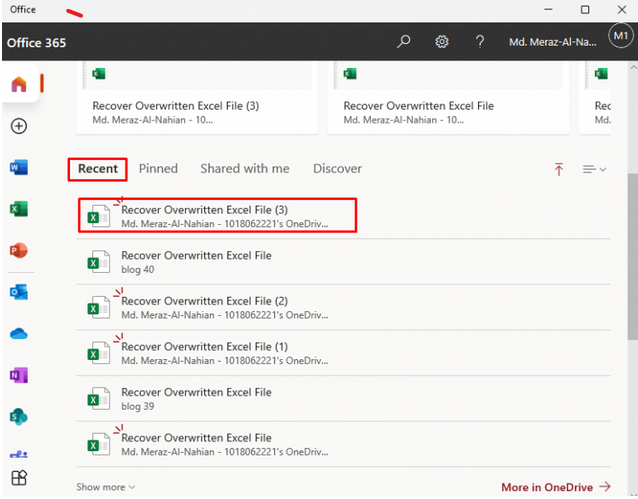
Task: Click the Md. Meraz-Al-Na... account name
Action: tap(553, 42)
